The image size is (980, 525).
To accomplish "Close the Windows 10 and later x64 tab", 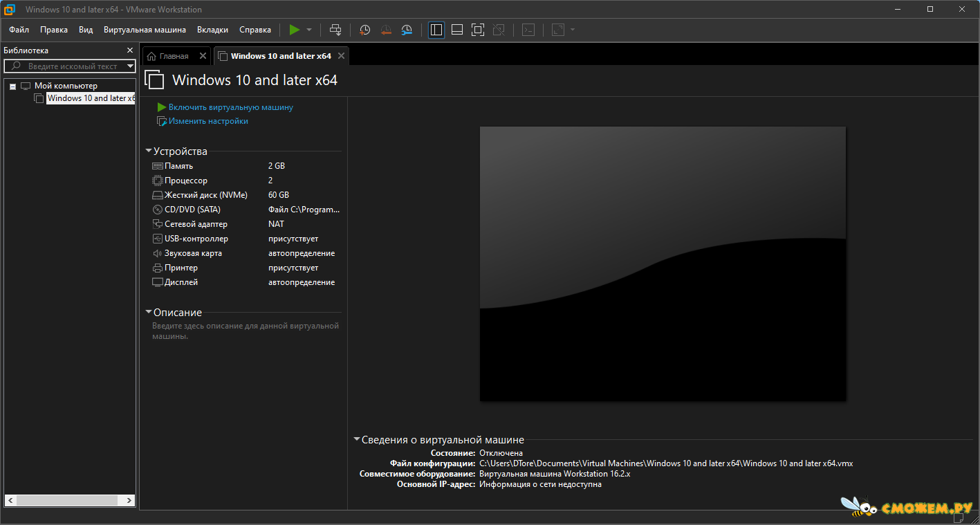I will coord(341,56).
